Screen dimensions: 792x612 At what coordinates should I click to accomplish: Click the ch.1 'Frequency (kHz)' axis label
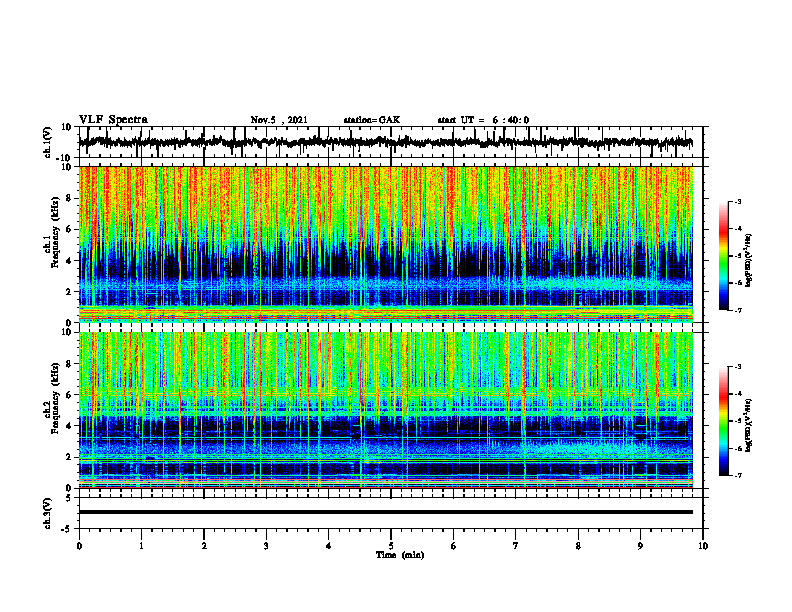(54, 233)
